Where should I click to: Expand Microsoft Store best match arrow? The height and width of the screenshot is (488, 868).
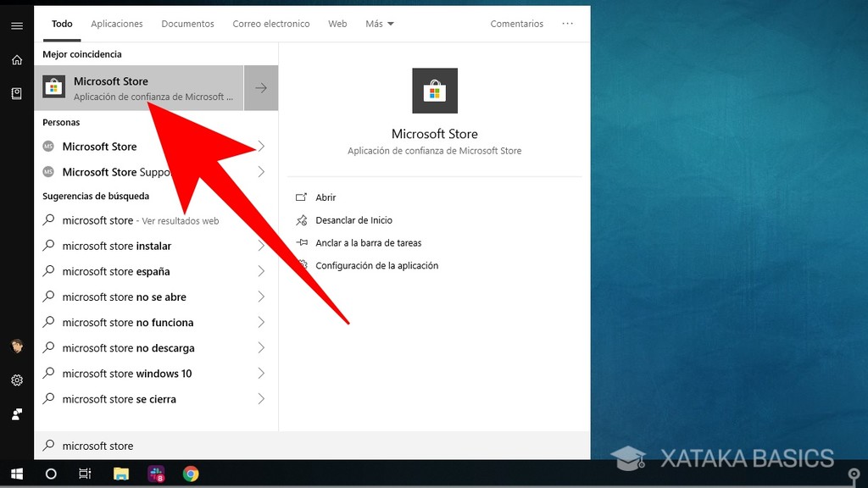point(261,88)
